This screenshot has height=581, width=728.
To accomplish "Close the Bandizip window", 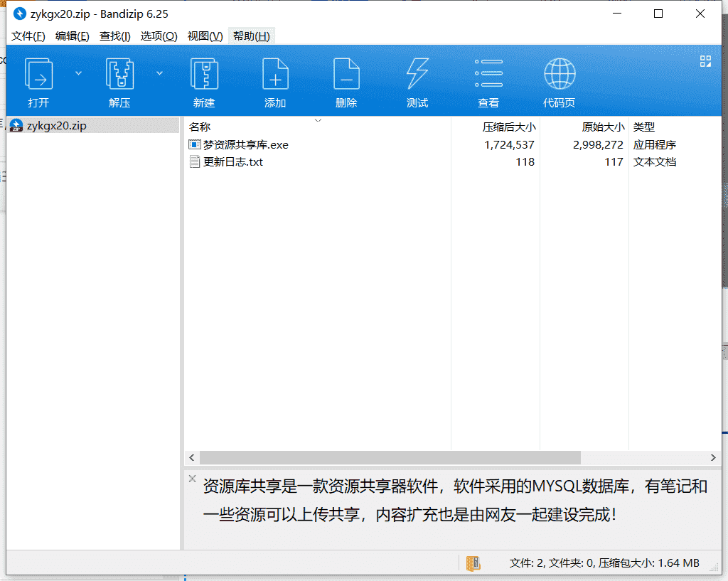I will (x=700, y=14).
